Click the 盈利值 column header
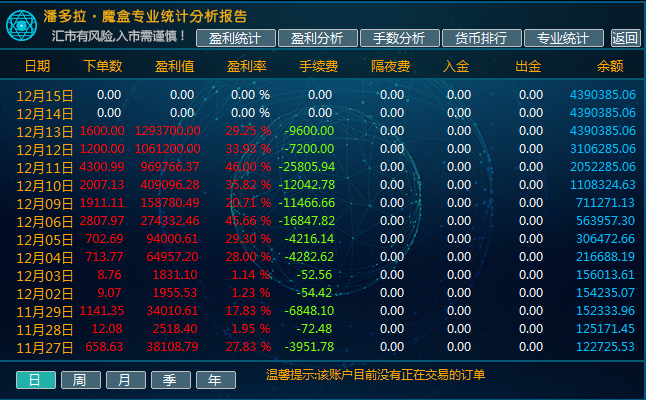 click(x=174, y=66)
